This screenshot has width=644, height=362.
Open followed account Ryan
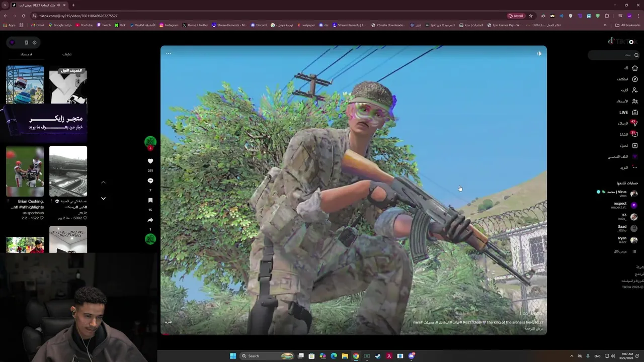[x=627, y=240]
